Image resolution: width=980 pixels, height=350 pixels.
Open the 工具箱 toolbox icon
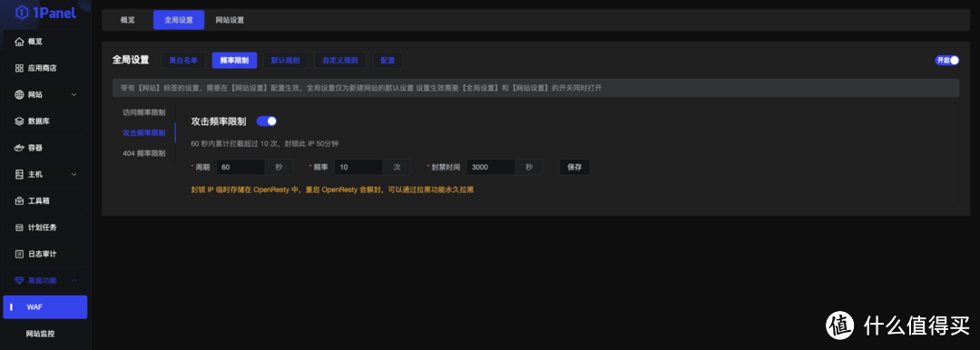coord(19,200)
